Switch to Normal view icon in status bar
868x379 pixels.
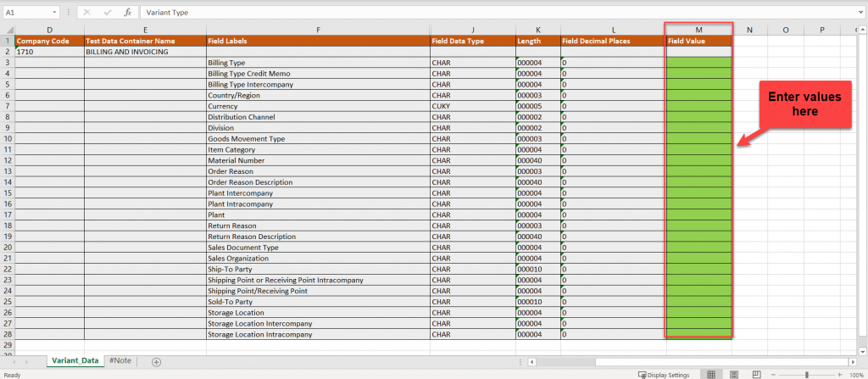711,375
